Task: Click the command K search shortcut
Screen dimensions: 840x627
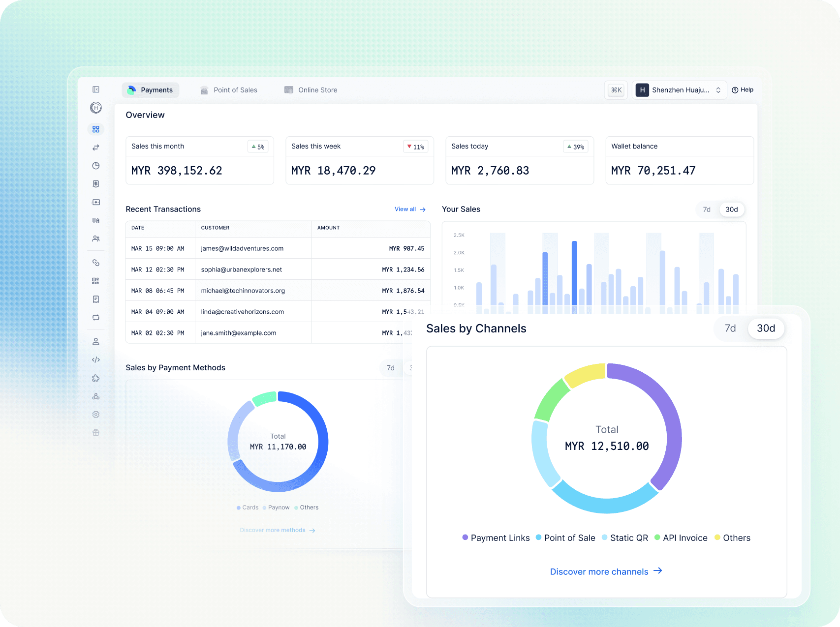Action: 616,90
